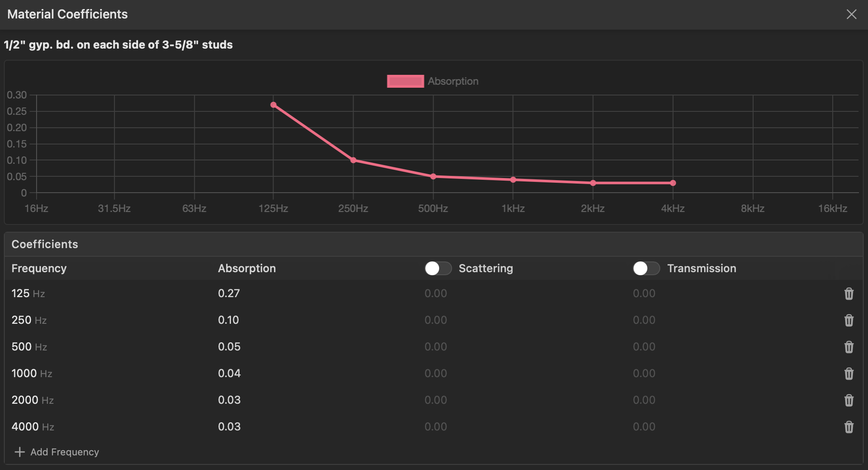Edit the 125 Hz absorption value 0.27
The height and width of the screenshot is (470, 868).
pos(229,294)
